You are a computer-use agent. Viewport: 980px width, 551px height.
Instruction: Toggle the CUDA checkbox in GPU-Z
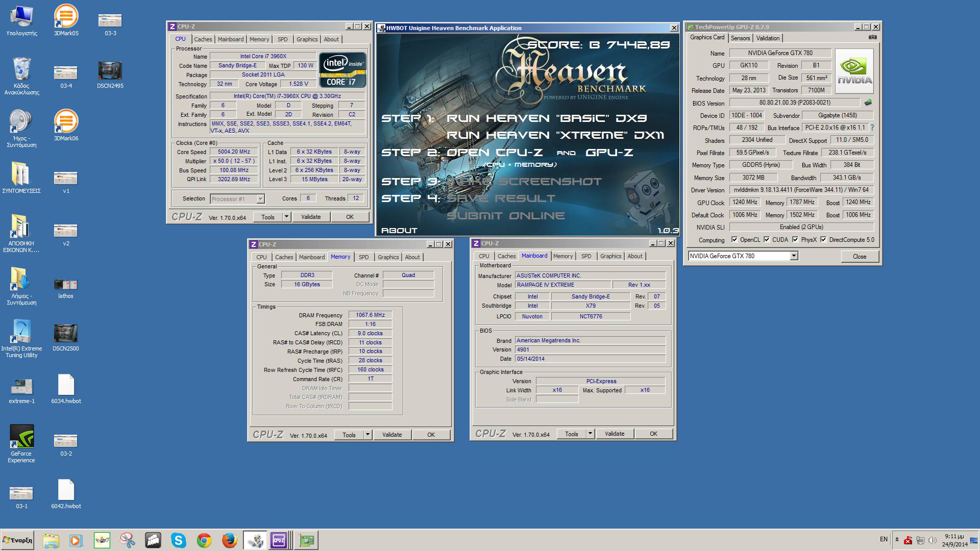point(766,239)
